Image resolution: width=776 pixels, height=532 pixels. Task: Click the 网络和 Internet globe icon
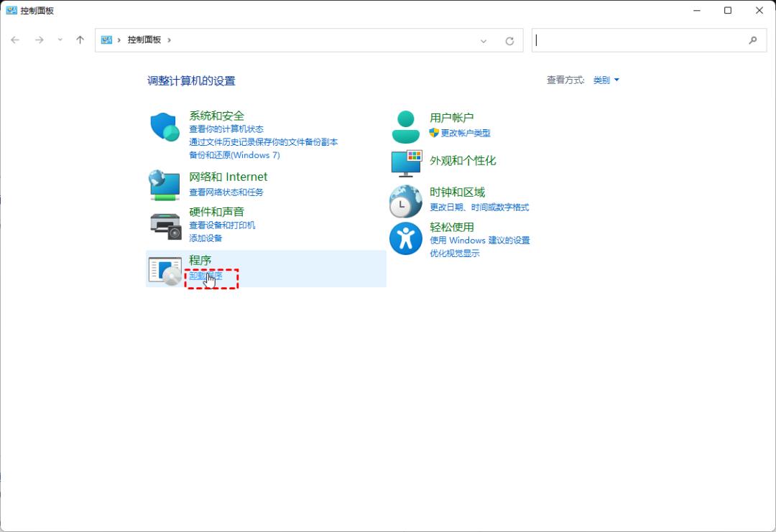[164, 185]
